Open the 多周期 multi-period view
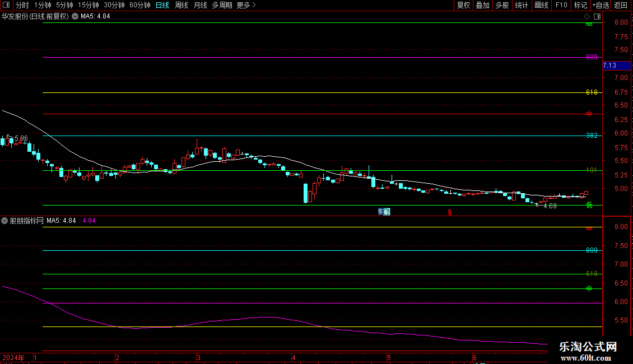The image size is (633, 364). point(222,5)
